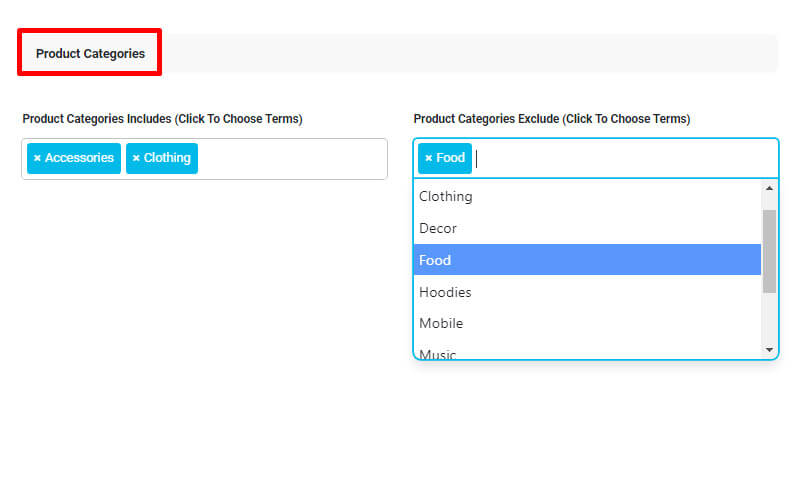Remove the Accessories tag via its x icon
Image resolution: width=808 pixels, height=484 pixels.
tap(37, 158)
